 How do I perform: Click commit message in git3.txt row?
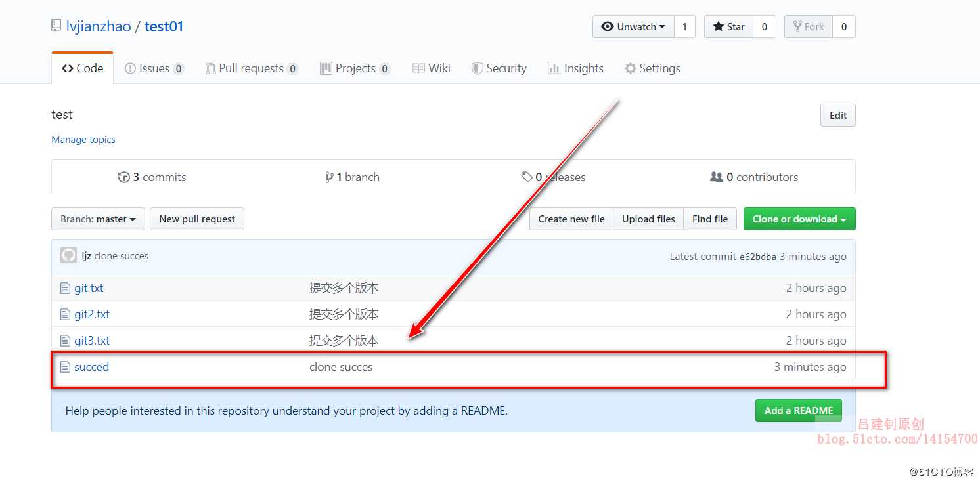click(344, 341)
